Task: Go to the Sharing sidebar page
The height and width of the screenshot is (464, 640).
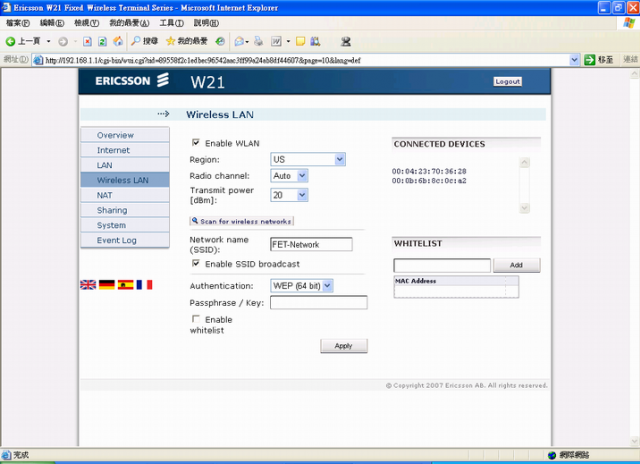Action: pos(125,210)
